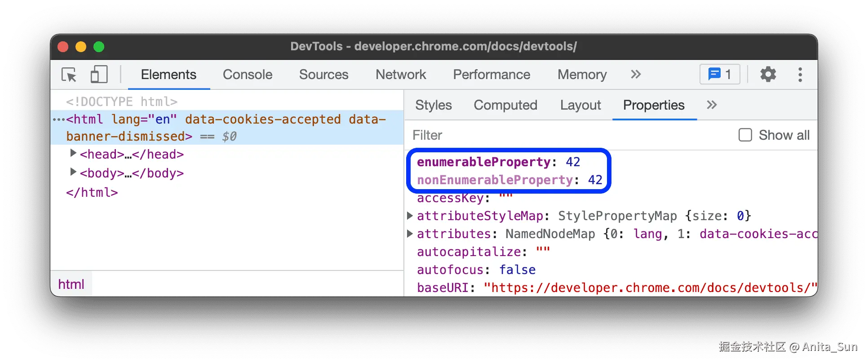Image resolution: width=868 pixels, height=363 pixels.
Task: Open the Network tab
Action: point(401,75)
